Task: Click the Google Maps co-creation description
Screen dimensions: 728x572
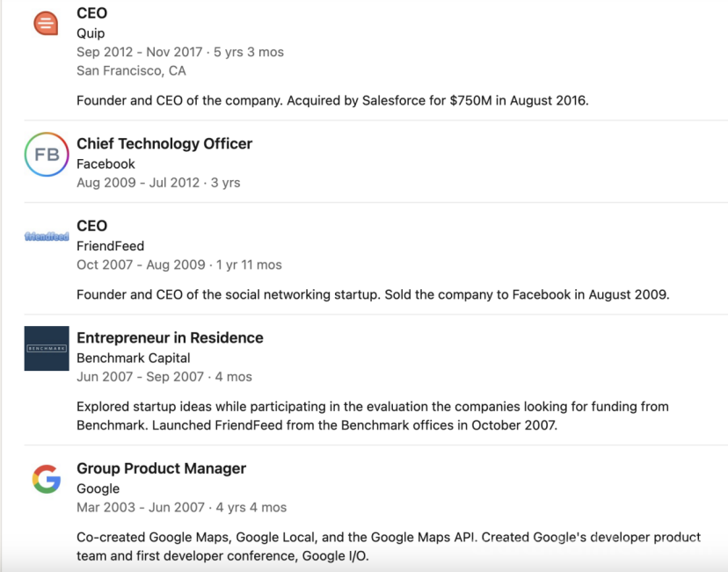Action: pos(389,547)
